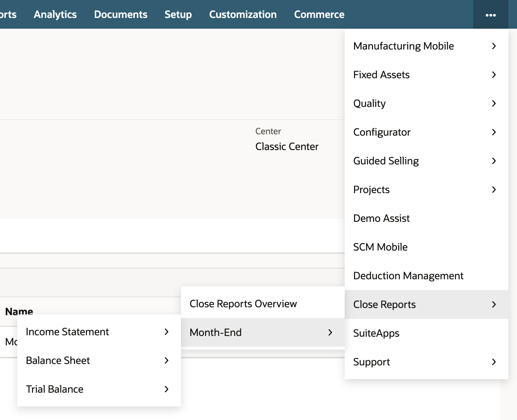Open the Setup menu
The width and height of the screenshot is (517, 420).
point(178,14)
